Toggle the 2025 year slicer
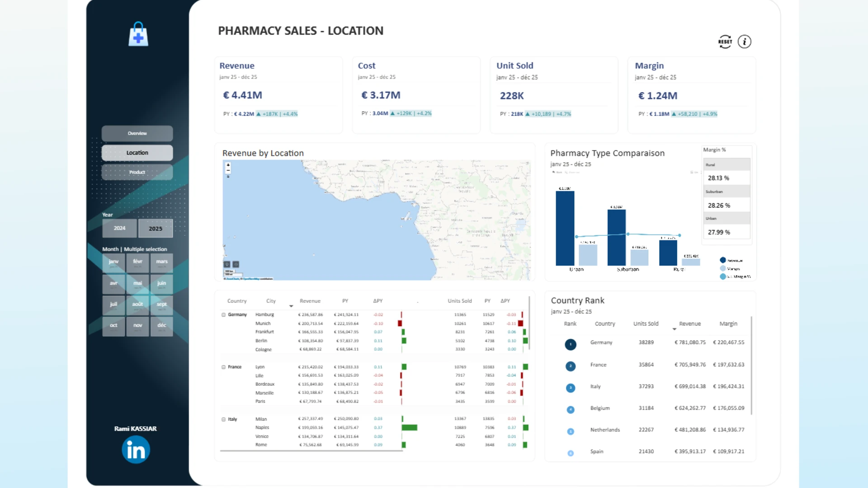 point(156,228)
